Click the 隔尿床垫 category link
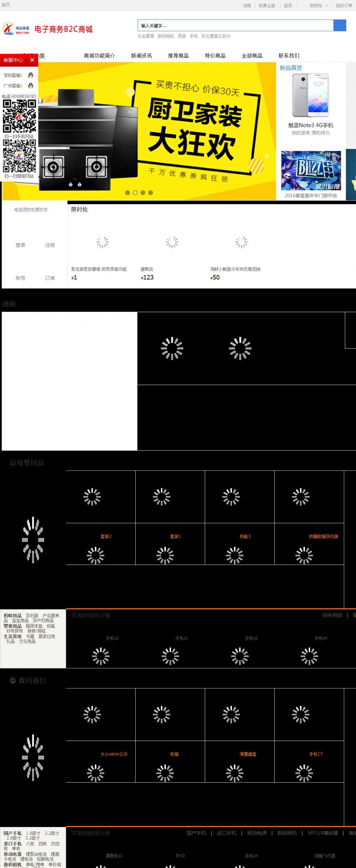This screenshot has width=356, height=868. [x=34, y=626]
